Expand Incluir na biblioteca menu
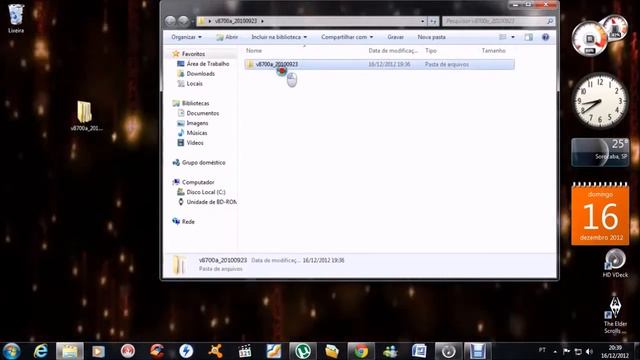Image resolution: width=640 pixels, height=360 pixels. tap(279, 37)
